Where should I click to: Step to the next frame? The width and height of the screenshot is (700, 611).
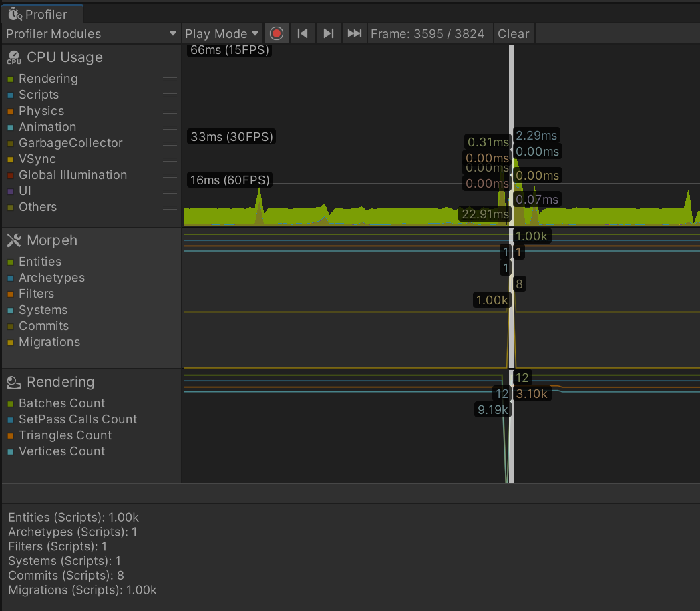(x=328, y=34)
